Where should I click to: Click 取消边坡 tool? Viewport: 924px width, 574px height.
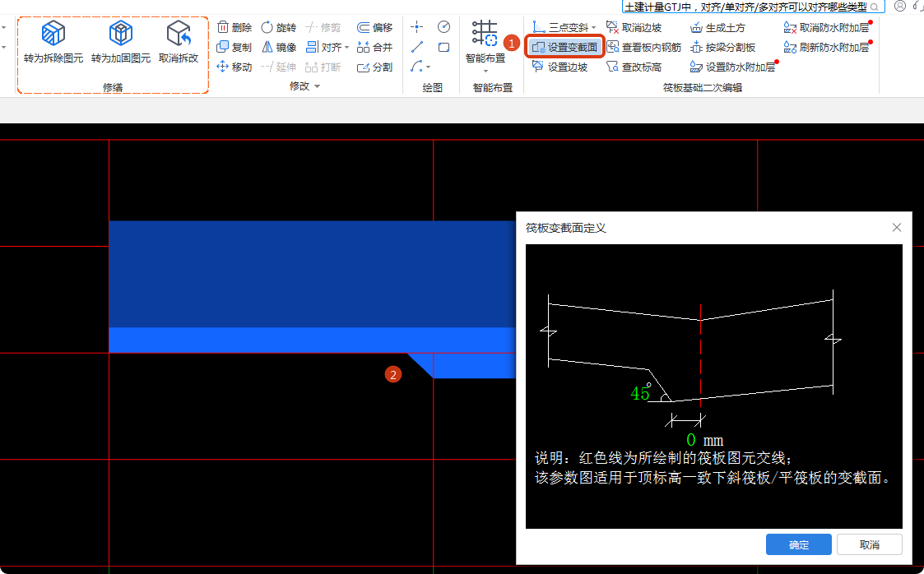tap(634, 28)
